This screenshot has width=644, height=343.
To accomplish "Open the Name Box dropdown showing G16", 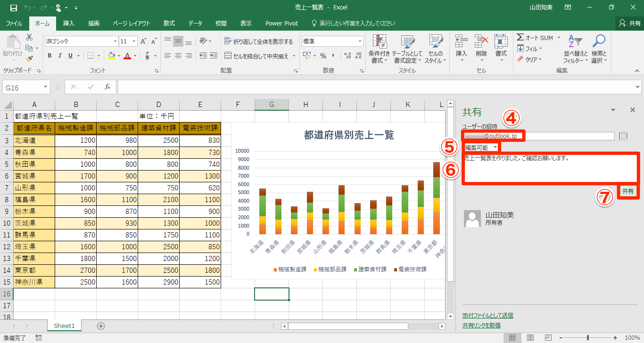I will pos(46,87).
